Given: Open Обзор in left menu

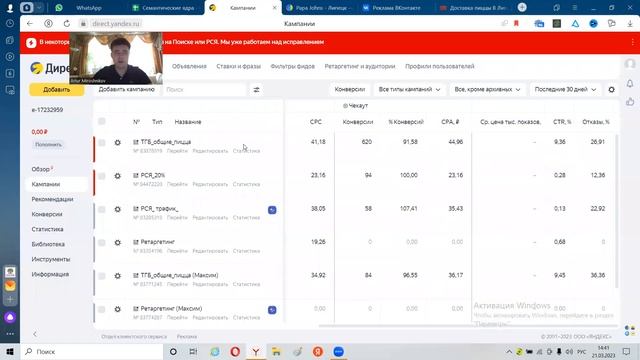Looking at the screenshot, I should click(41, 169).
